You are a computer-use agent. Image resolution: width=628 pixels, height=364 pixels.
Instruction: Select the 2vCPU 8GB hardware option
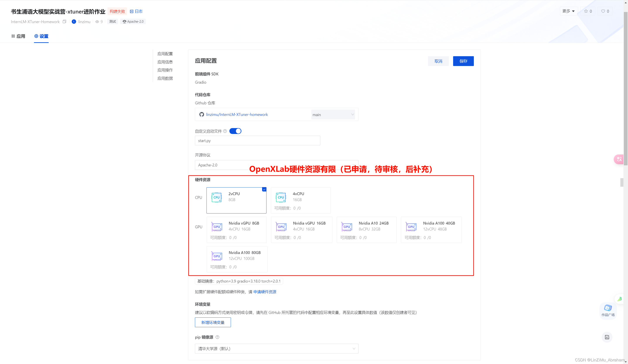pyautogui.click(x=236, y=200)
